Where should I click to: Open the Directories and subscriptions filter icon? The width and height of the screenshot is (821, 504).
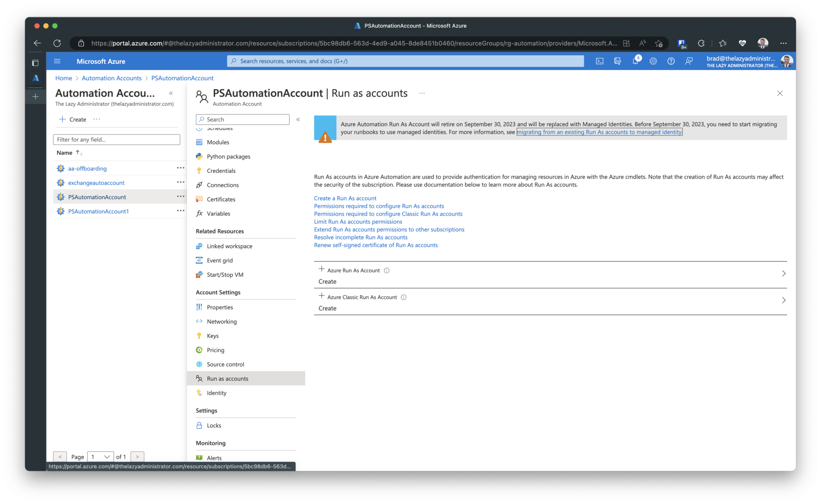617,61
